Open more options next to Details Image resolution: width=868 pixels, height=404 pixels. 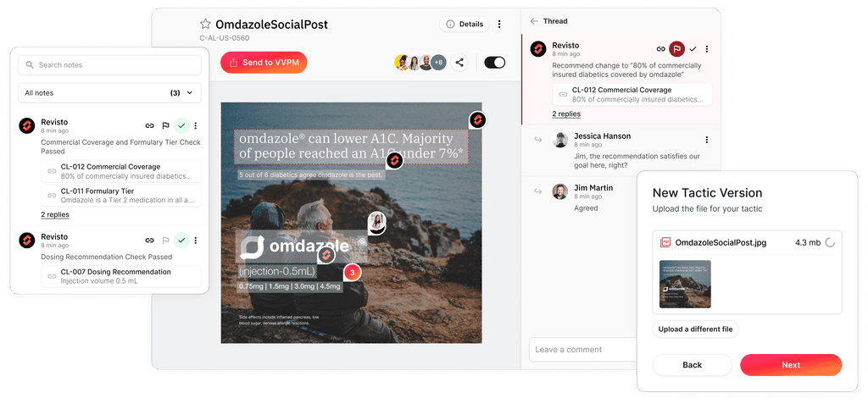(499, 24)
